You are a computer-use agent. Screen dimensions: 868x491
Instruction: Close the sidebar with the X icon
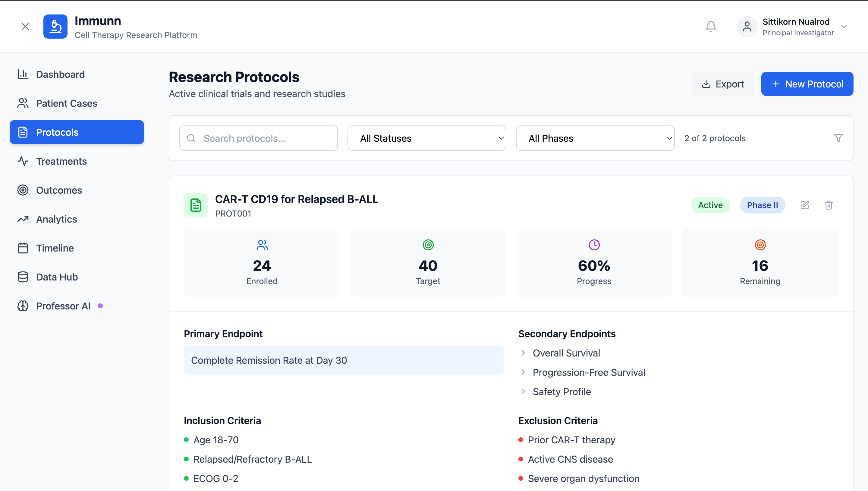(x=25, y=26)
